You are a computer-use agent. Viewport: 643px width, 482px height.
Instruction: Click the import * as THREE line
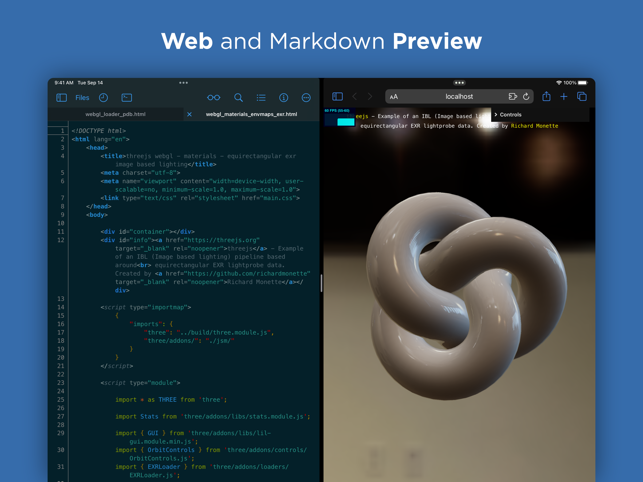pos(171,400)
